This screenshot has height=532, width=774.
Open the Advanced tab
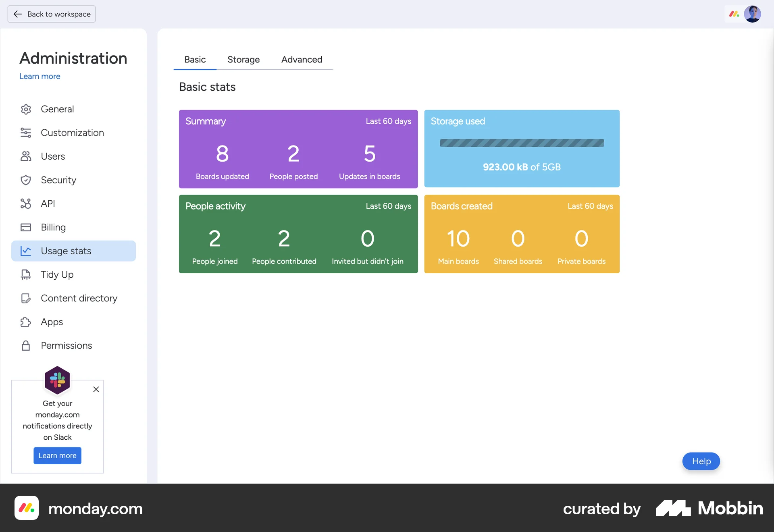pyautogui.click(x=302, y=60)
